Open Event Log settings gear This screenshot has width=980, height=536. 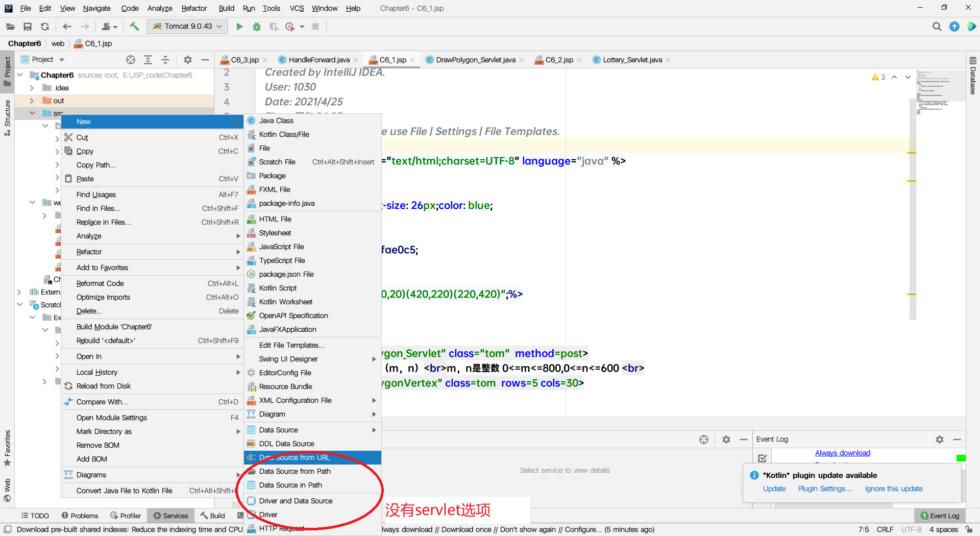[940, 439]
